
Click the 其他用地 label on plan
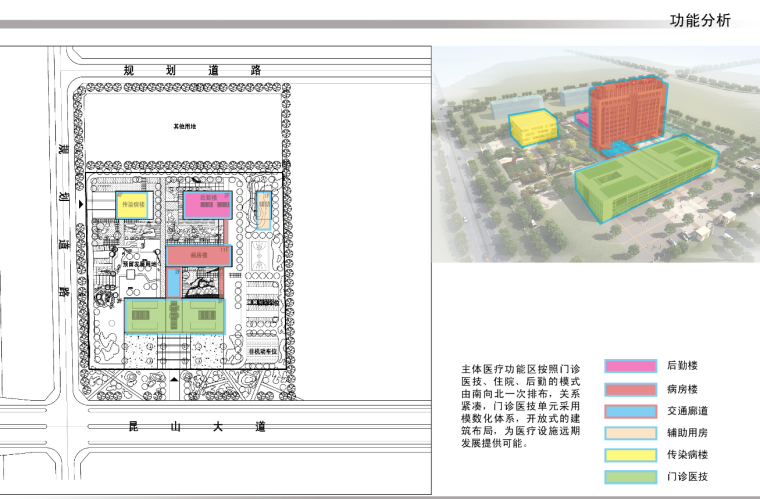pos(184,127)
